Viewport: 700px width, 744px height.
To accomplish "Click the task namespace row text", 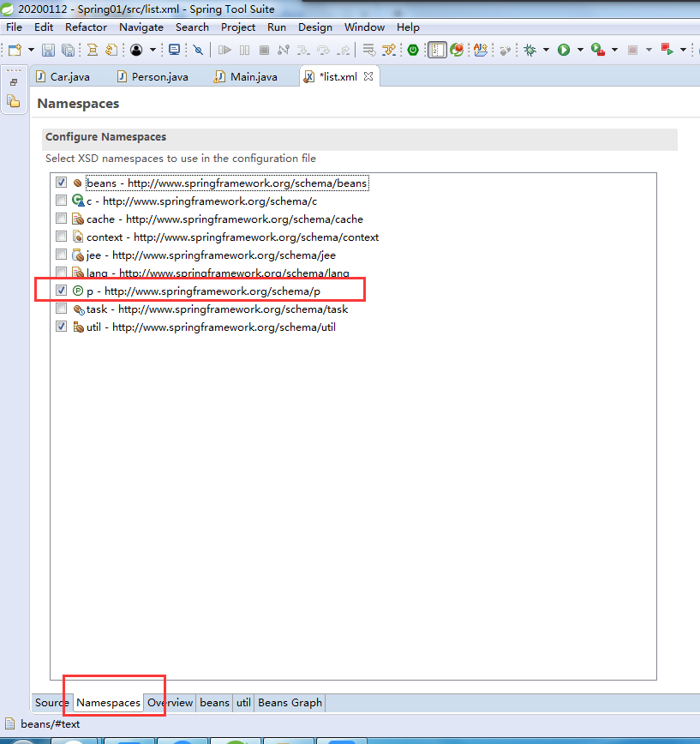I will [218, 309].
